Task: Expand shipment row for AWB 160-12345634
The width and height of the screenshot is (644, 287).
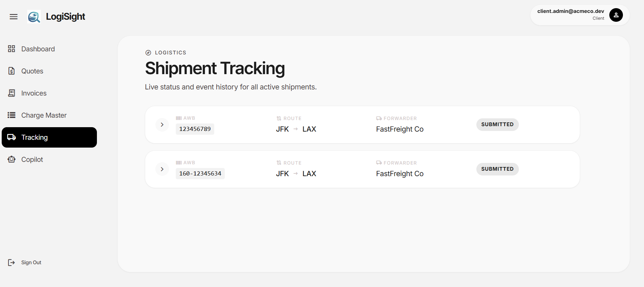Action: [162, 169]
